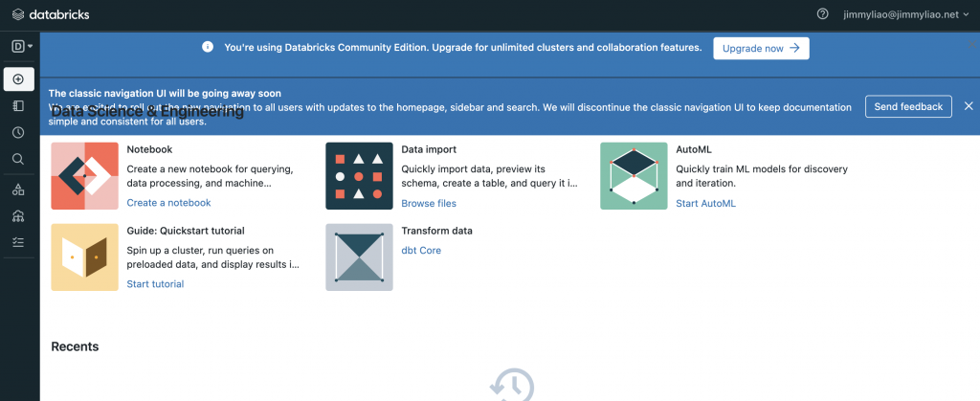
Task: Click the Upgrade now button
Action: click(761, 48)
